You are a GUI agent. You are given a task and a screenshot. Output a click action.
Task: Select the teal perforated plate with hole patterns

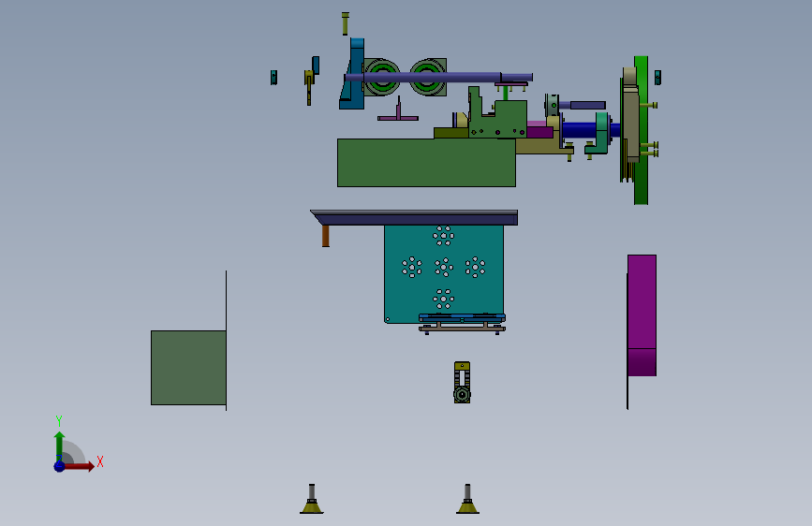(443, 273)
